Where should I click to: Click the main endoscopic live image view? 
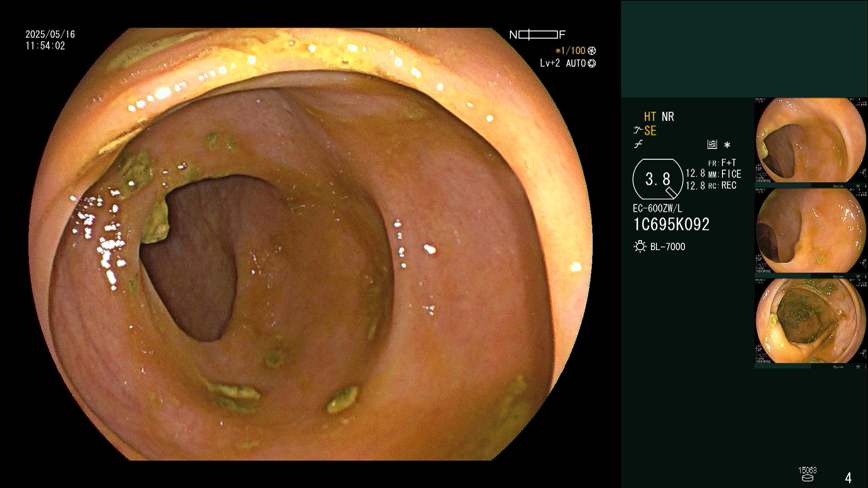coord(311,244)
